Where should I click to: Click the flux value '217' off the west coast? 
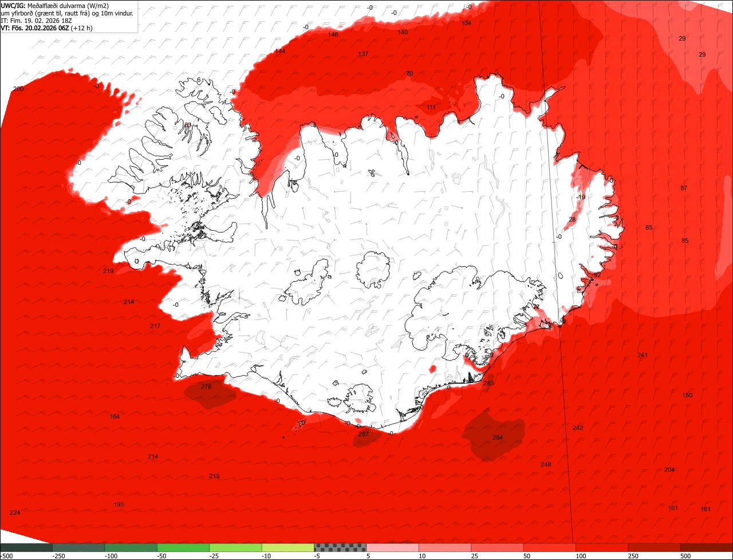[x=155, y=326]
